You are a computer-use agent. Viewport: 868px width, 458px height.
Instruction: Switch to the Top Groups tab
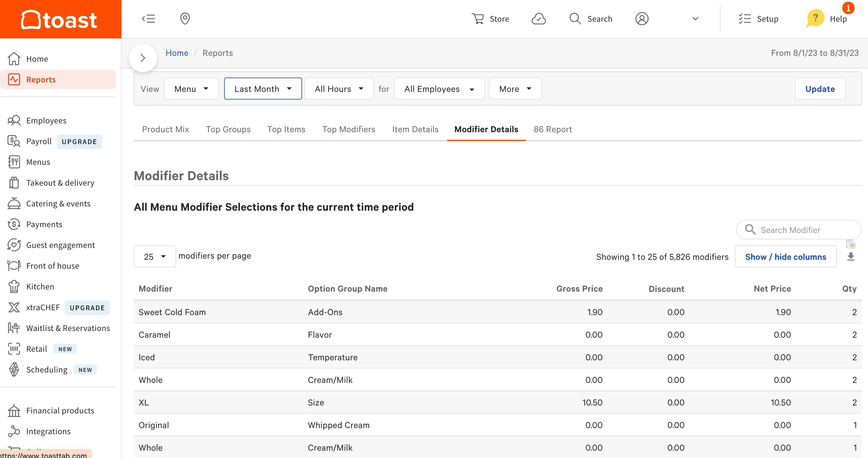tap(228, 129)
